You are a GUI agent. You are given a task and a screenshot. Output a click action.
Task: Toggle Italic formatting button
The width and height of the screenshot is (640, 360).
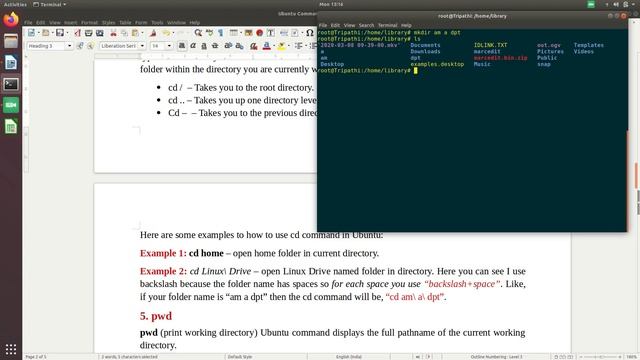[193, 46]
